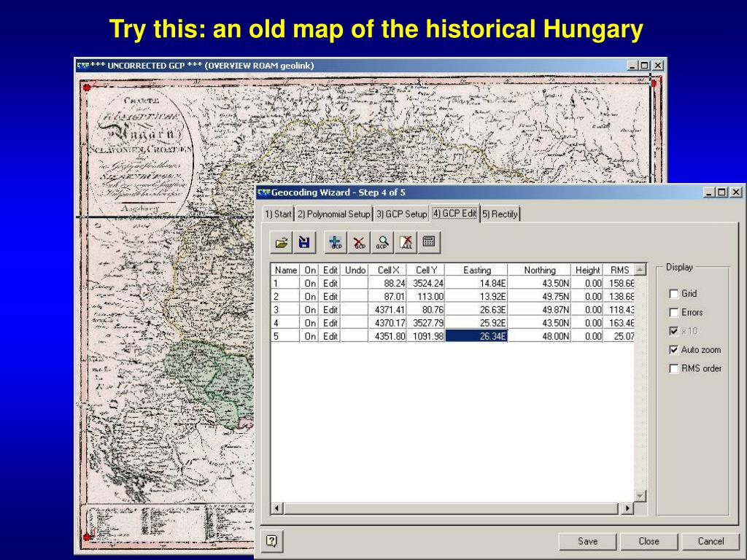Delete selected GCP with the red X icon

359,242
